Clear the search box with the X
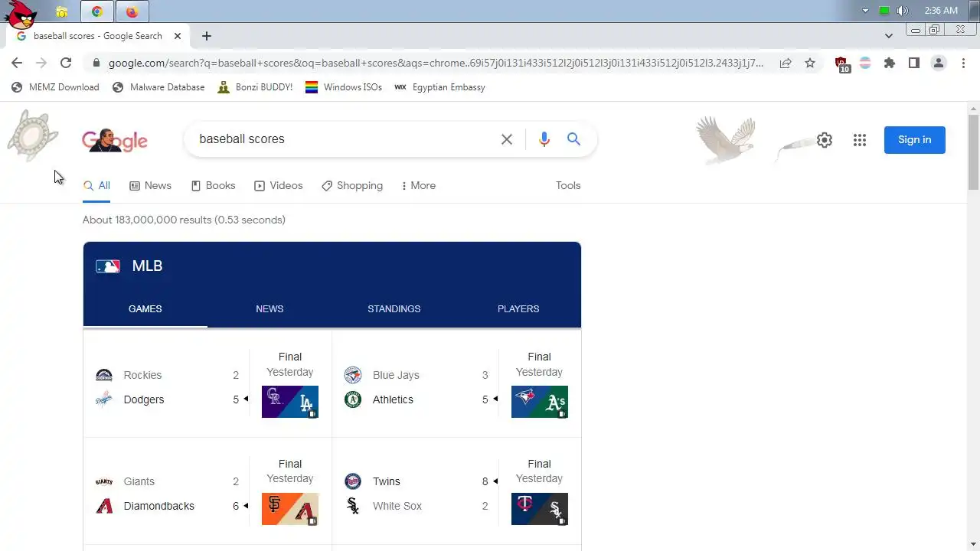The image size is (980, 551). coord(507,139)
